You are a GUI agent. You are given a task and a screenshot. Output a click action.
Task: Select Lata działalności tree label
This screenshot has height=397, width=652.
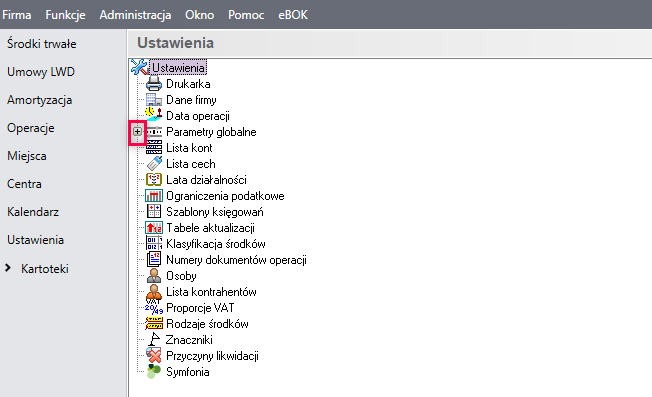pyautogui.click(x=206, y=180)
